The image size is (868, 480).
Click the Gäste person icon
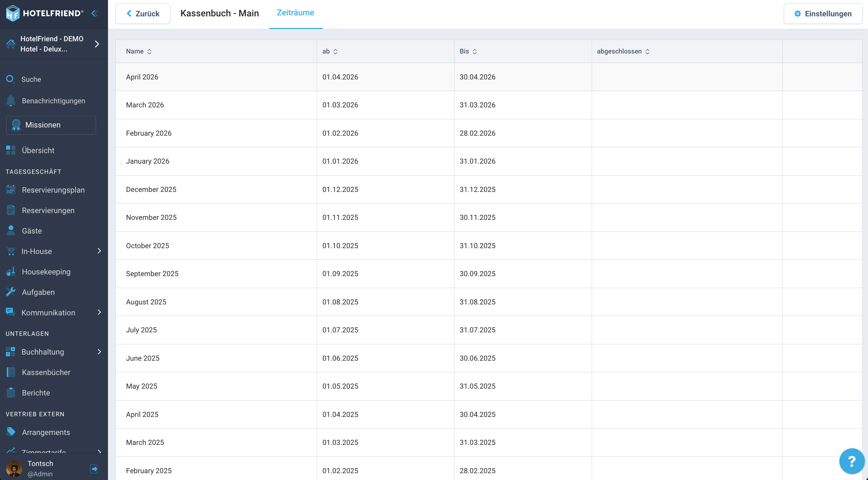click(x=11, y=231)
